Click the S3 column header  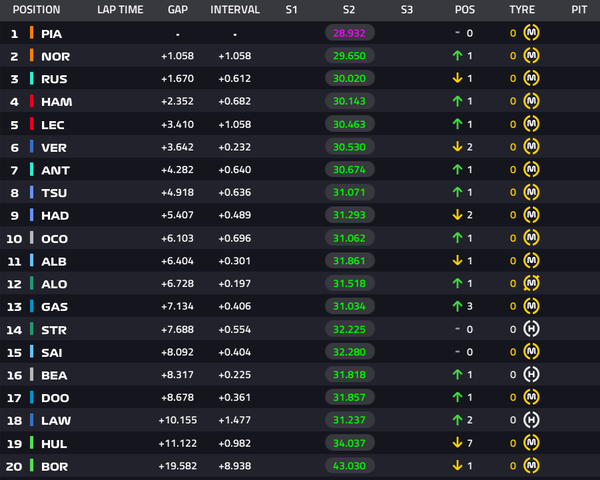pos(407,10)
